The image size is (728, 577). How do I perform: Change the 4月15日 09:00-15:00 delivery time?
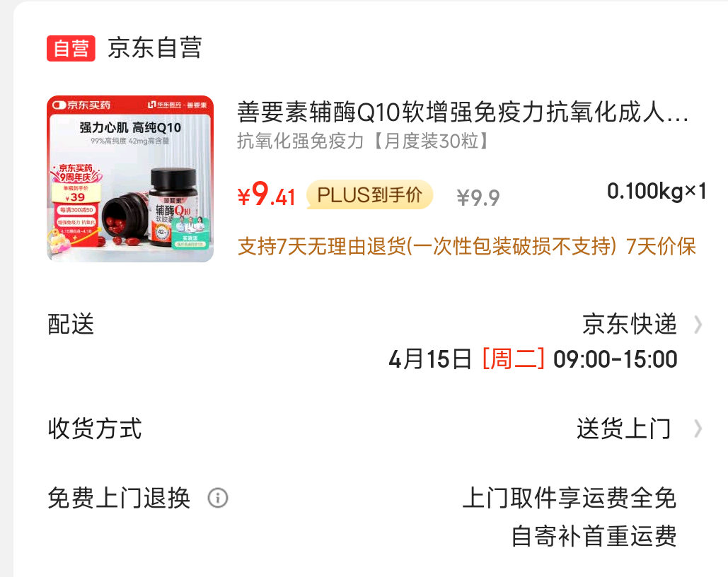[533, 359]
